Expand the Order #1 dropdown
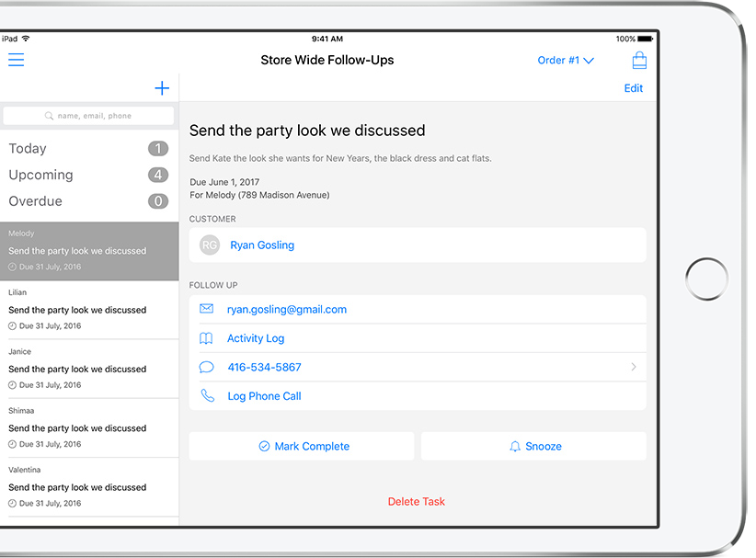Viewport: 756px width, 558px height. pos(566,61)
